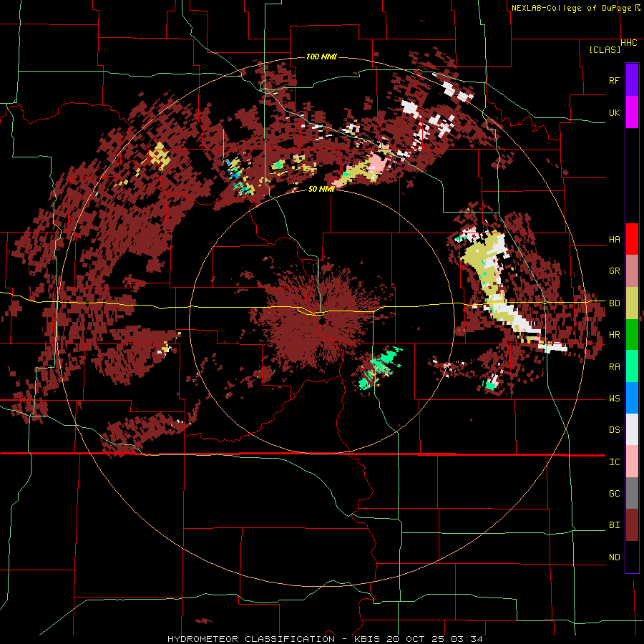Click the BI legend label

tap(614, 525)
